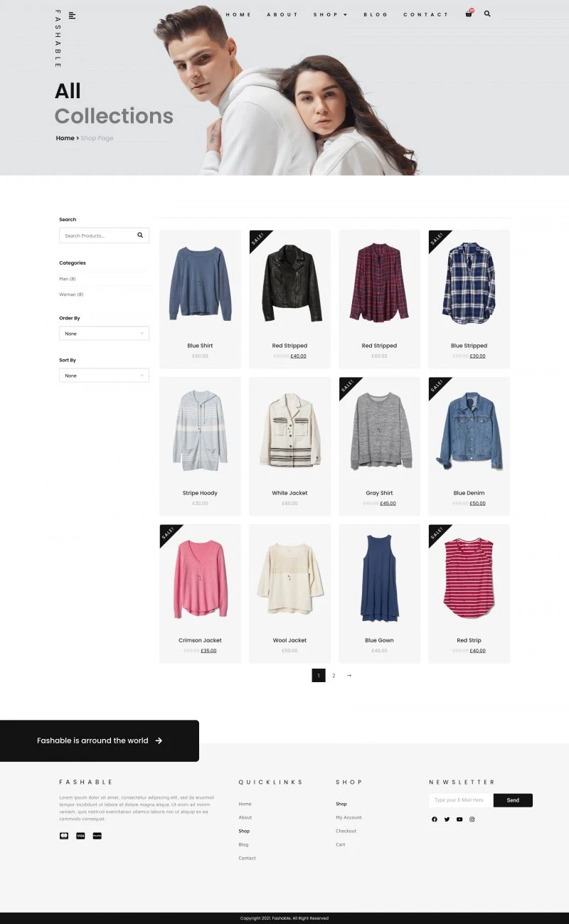Screen dimensions: 569x924
Task: Filter by the Woman category link
Action: click(71, 294)
